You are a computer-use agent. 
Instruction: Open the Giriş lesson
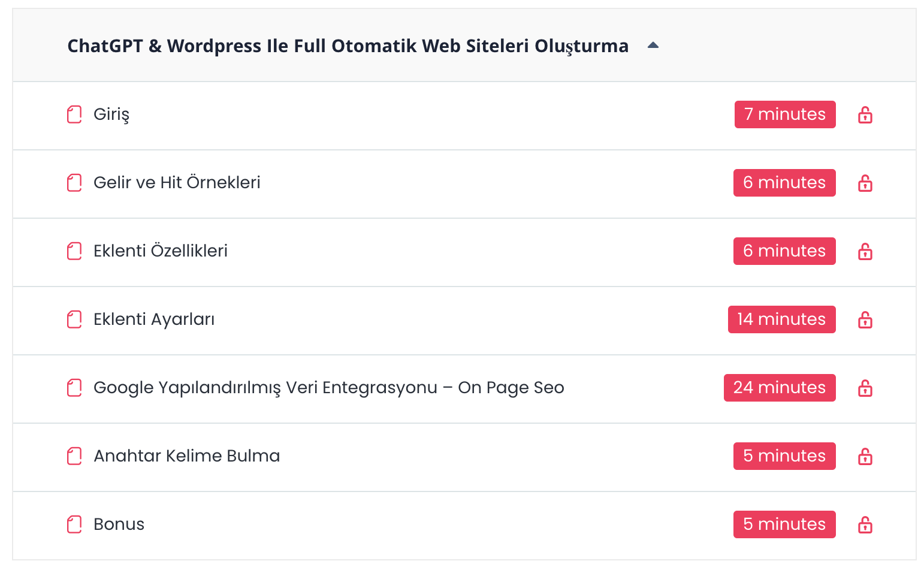pyautogui.click(x=111, y=114)
